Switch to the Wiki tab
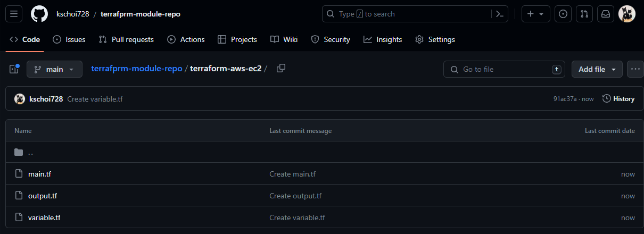Viewport: 644px width, 234px height. pos(284,39)
